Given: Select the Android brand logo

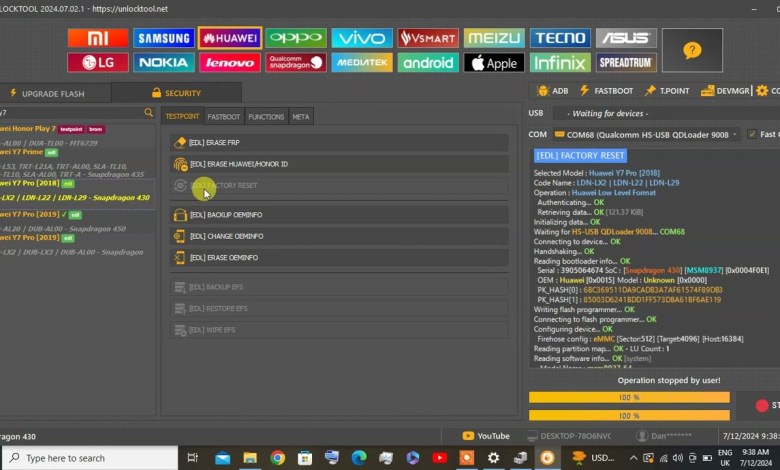Looking at the screenshot, I should pos(428,63).
